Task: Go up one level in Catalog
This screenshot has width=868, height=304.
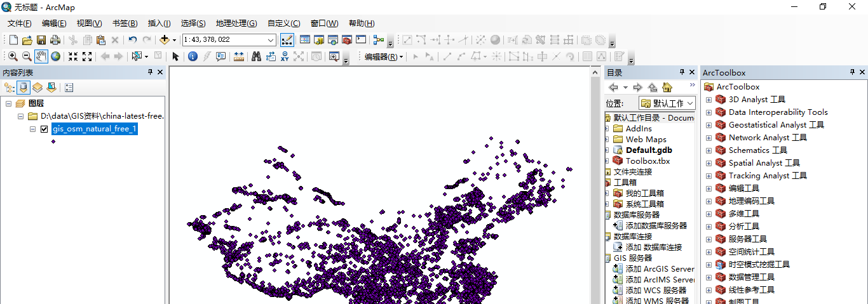Action: tap(653, 88)
